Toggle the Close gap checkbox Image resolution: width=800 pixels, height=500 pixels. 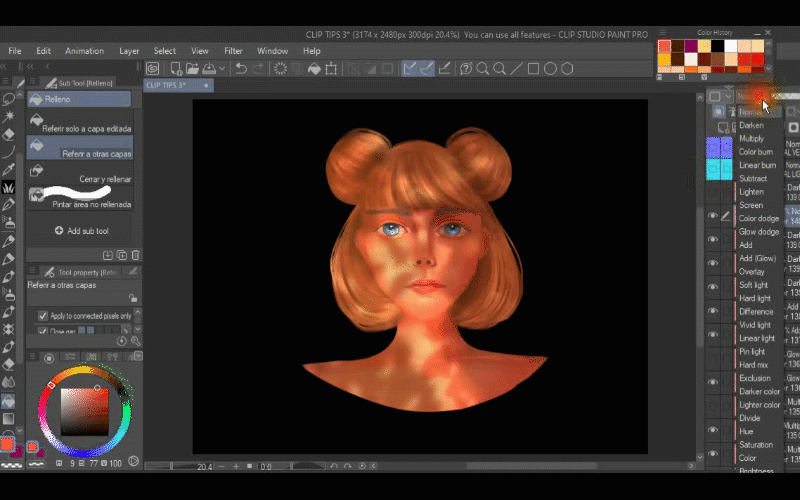click(x=43, y=331)
